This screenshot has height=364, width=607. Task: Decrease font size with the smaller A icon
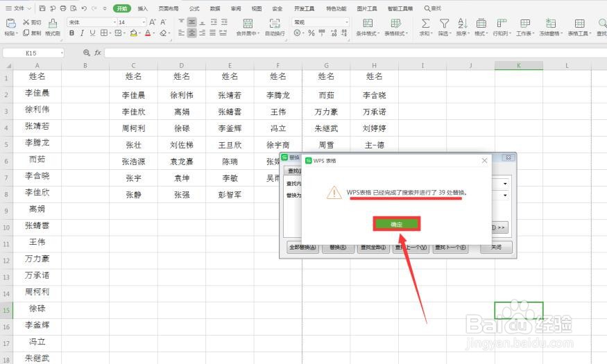(163, 22)
